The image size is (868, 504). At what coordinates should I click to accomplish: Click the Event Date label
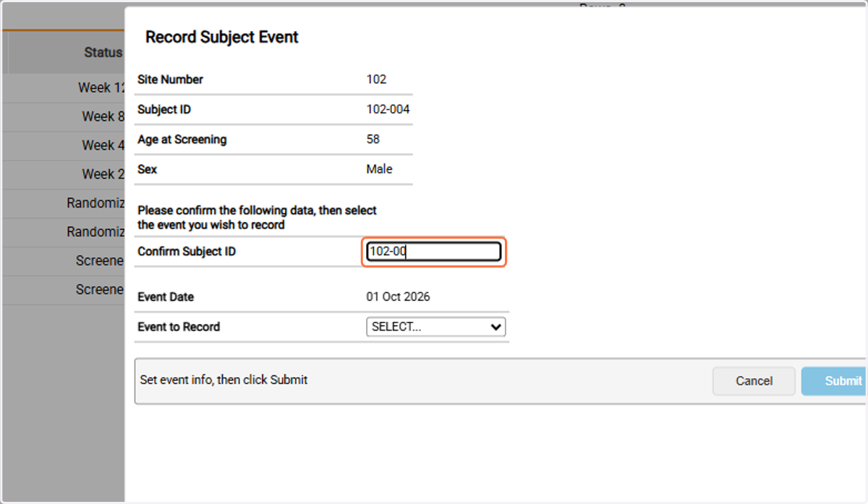[166, 297]
